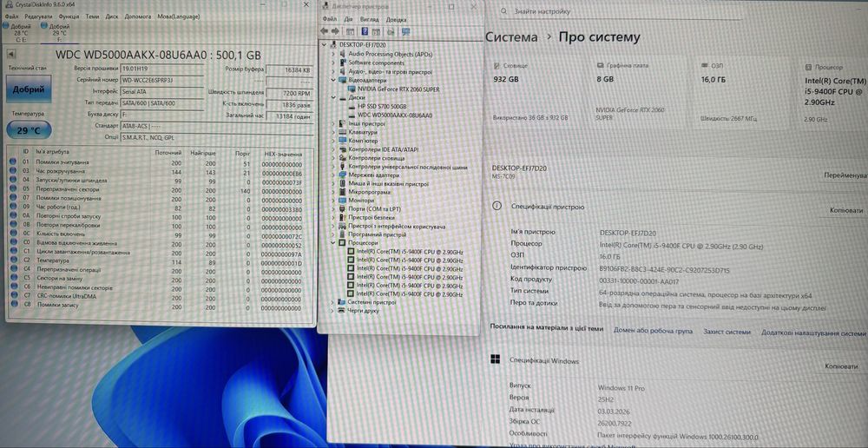This screenshot has width=868, height=448.
Task: Open the Диск menu in CrystalDiskInfo
Action: pos(112,16)
